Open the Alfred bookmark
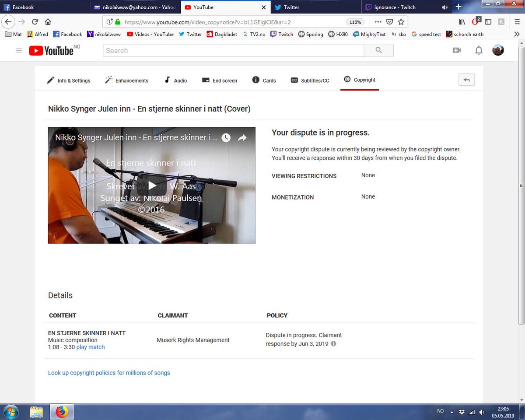 click(38, 34)
